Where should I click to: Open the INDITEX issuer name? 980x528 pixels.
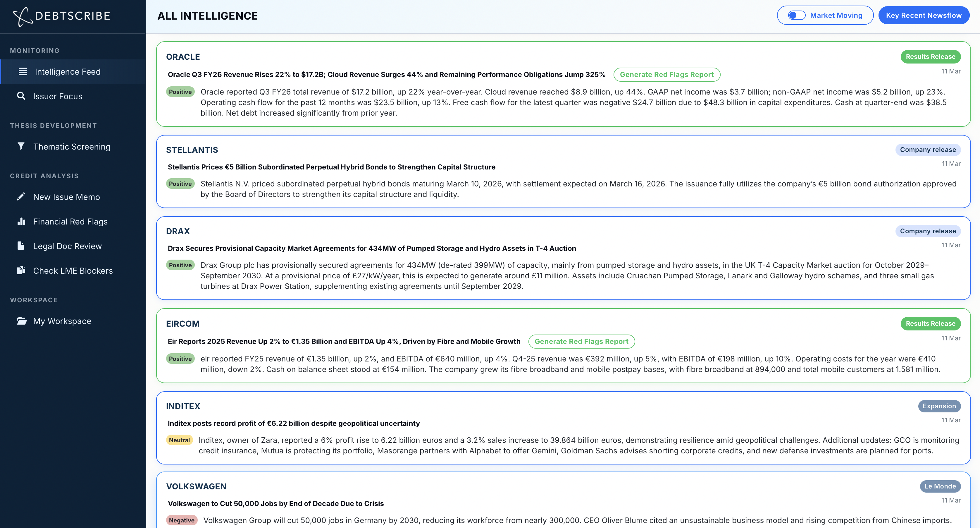183,406
